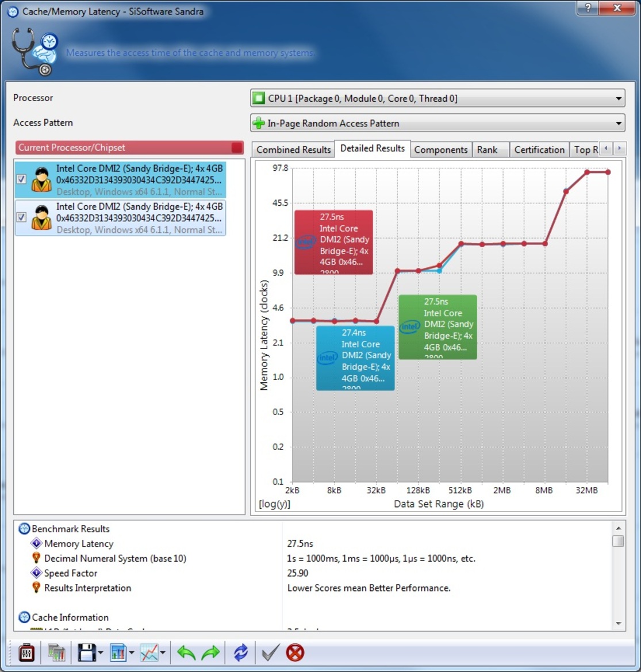Image resolution: width=641 pixels, height=672 pixels.
Task: Click the grey checkmark OK icon
Action: (x=270, y=652)
